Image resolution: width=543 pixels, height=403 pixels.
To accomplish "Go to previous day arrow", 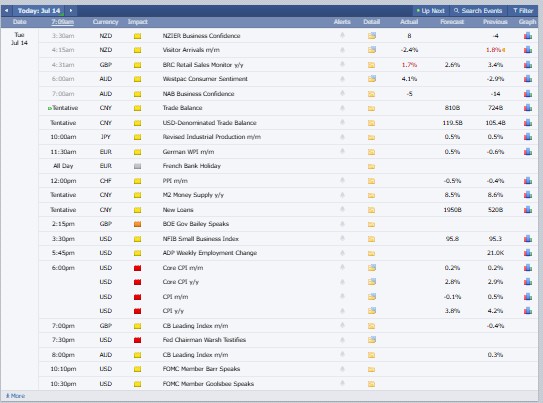I will (6, 10).
